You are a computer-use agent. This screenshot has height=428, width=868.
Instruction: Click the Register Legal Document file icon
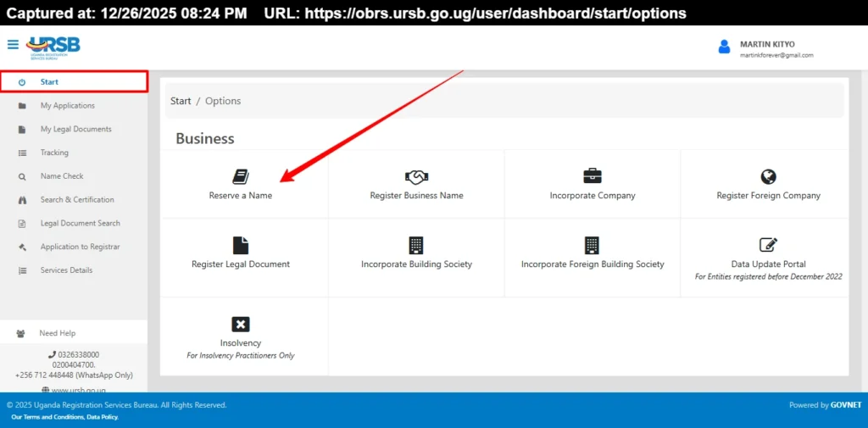coord(241,245)
